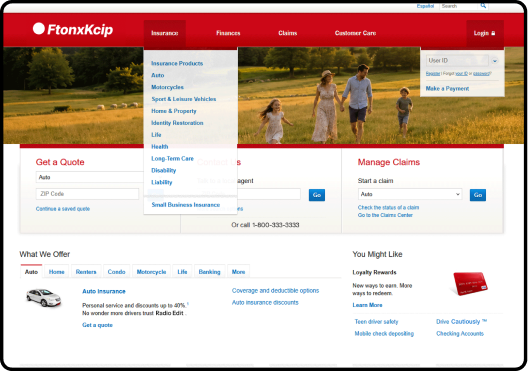The width and height of the screenshot is (528, 371).
Task: Open Teen driver safety link
Action: (x=376, y=322)
